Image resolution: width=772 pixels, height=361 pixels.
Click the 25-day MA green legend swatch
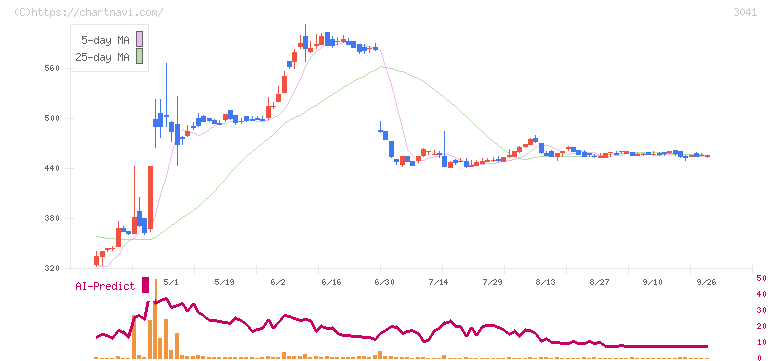(x=139, y=57)
